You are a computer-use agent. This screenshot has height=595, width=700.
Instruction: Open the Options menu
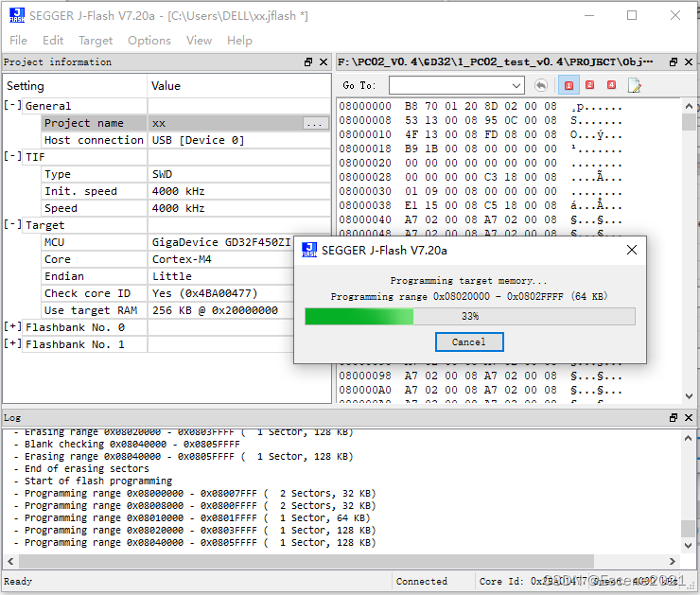tap(149, 41)
